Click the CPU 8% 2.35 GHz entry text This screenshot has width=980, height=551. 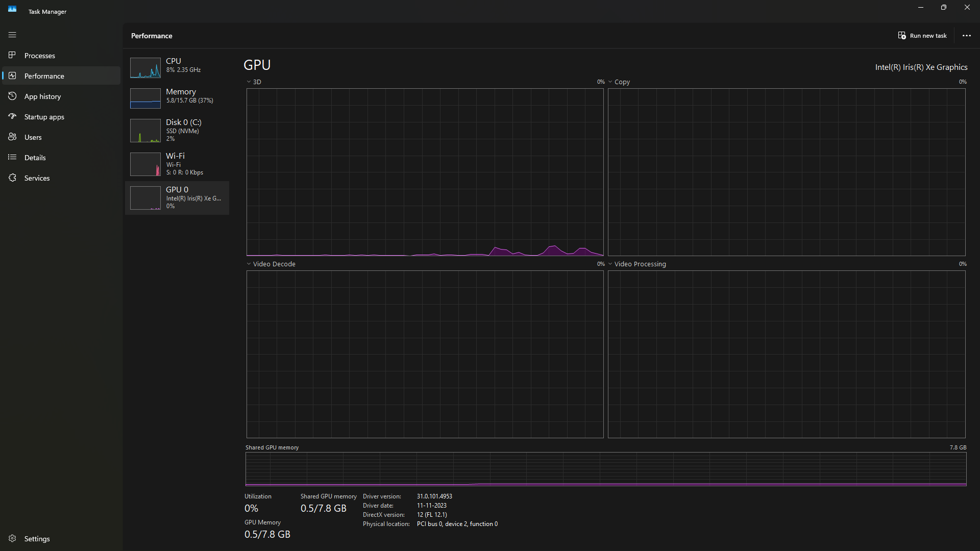tap(183, 70)
